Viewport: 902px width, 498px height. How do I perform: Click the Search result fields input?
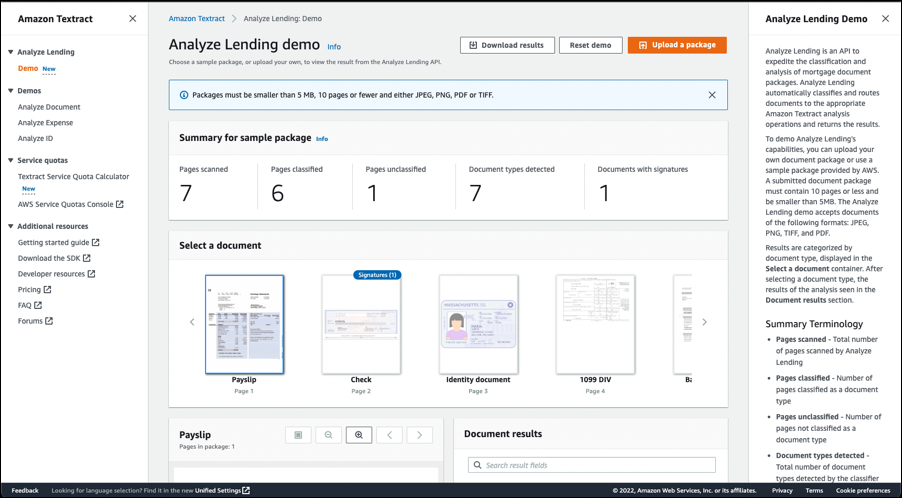[x=592, y=465]
